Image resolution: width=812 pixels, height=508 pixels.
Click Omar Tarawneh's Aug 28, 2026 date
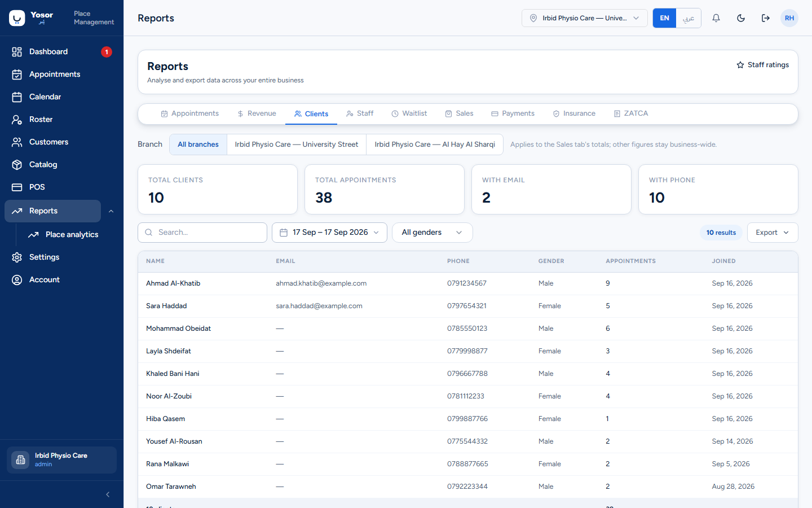(x=733, y=487)
